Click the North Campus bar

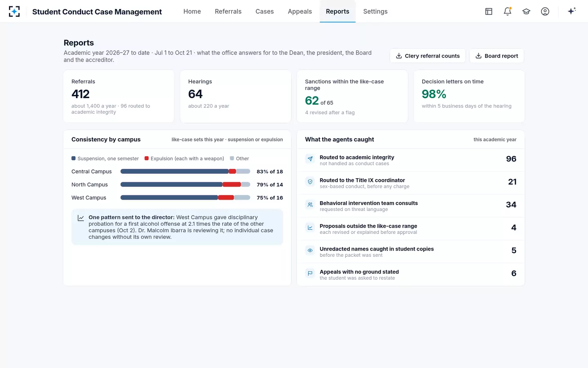185,184
